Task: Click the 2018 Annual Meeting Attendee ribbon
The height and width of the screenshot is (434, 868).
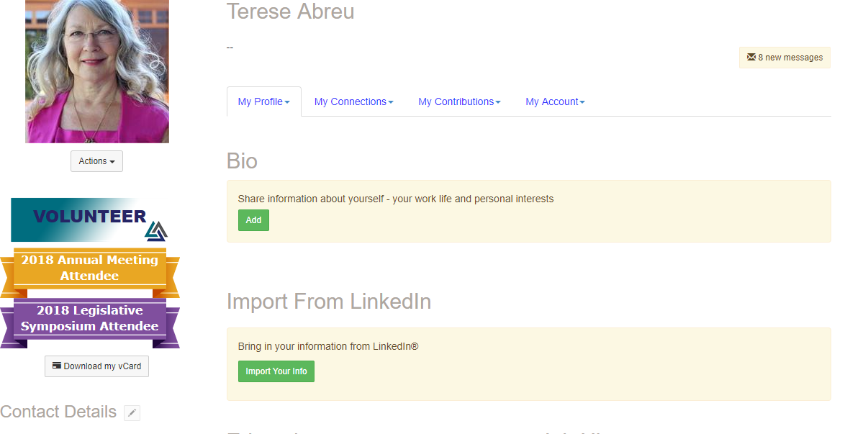Action: [x=90, y=267]
